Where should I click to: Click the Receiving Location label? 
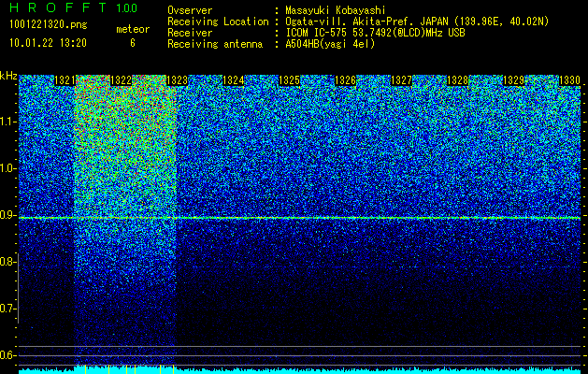pyautogui.click(x=218, y=22)
